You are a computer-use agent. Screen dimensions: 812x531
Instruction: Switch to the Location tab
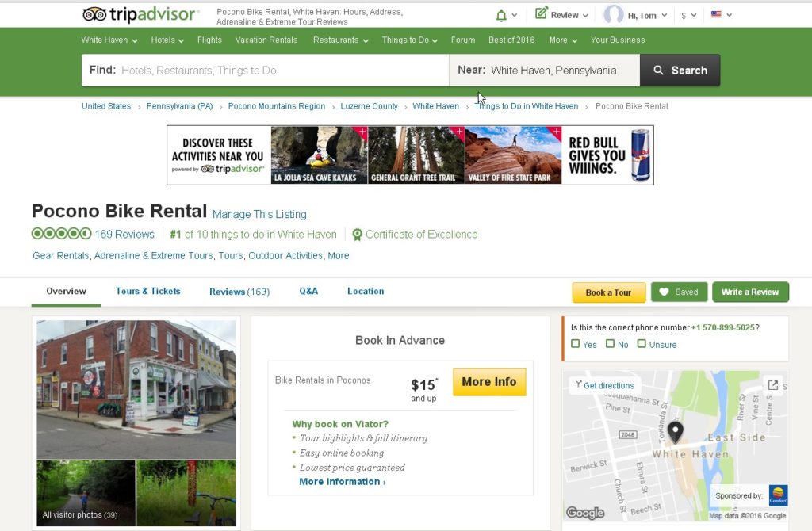coord(366,292)
